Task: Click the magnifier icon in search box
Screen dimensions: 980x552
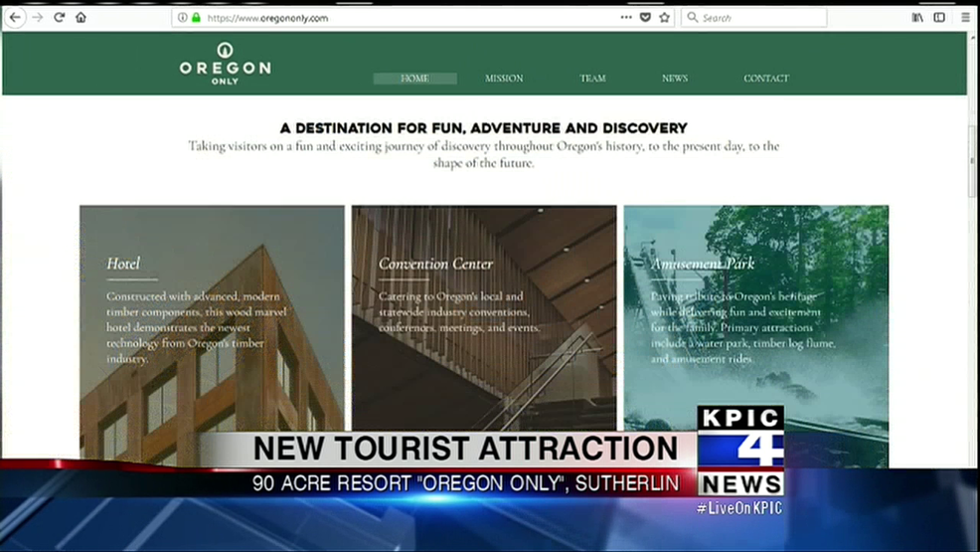Action: click(693, 18)
